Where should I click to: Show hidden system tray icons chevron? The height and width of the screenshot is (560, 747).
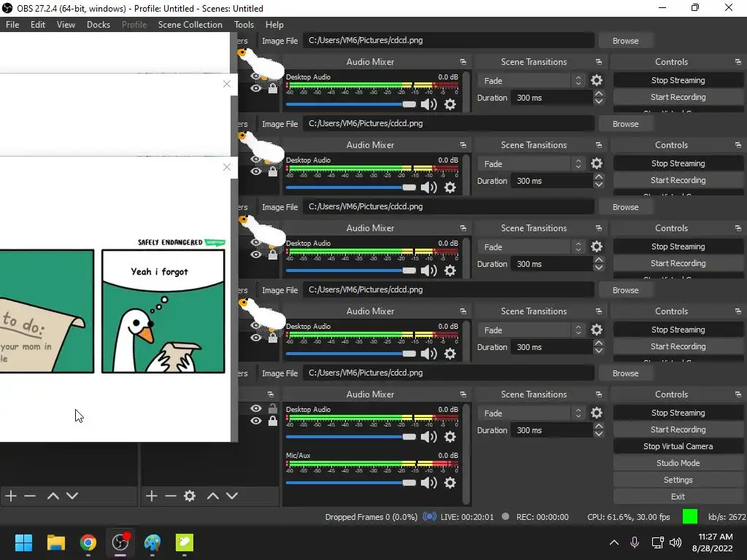[614, 542]
